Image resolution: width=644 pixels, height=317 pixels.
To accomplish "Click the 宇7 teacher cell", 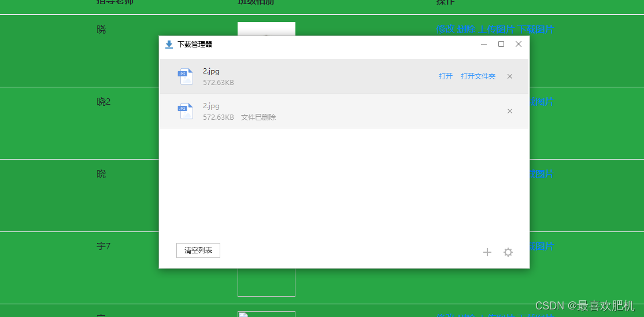I will coord(103,246).
